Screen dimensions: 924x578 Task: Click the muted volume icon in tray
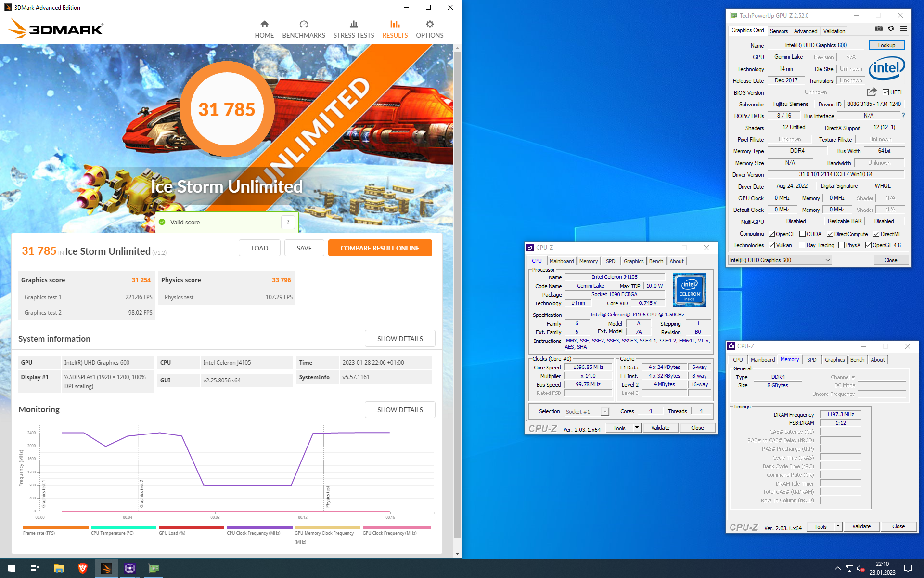(x=861, y=568)
